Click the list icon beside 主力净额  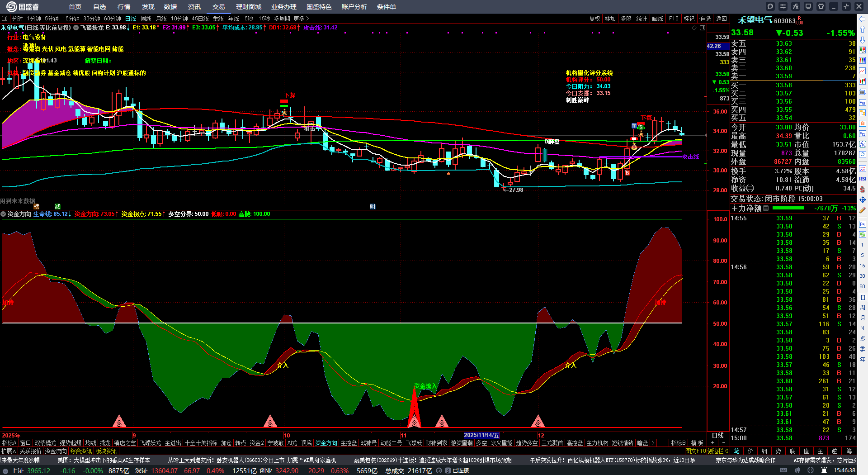[x=766, y=208]
